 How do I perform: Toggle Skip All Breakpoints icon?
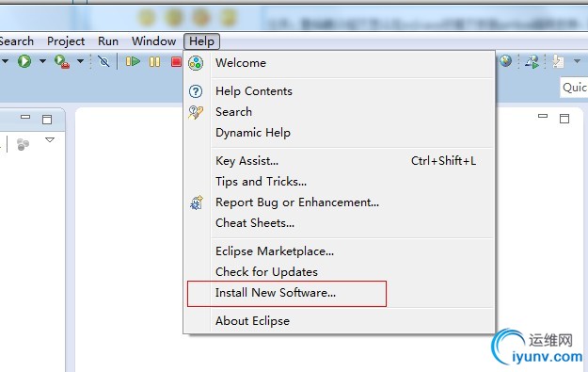click(x=103, y=61)
